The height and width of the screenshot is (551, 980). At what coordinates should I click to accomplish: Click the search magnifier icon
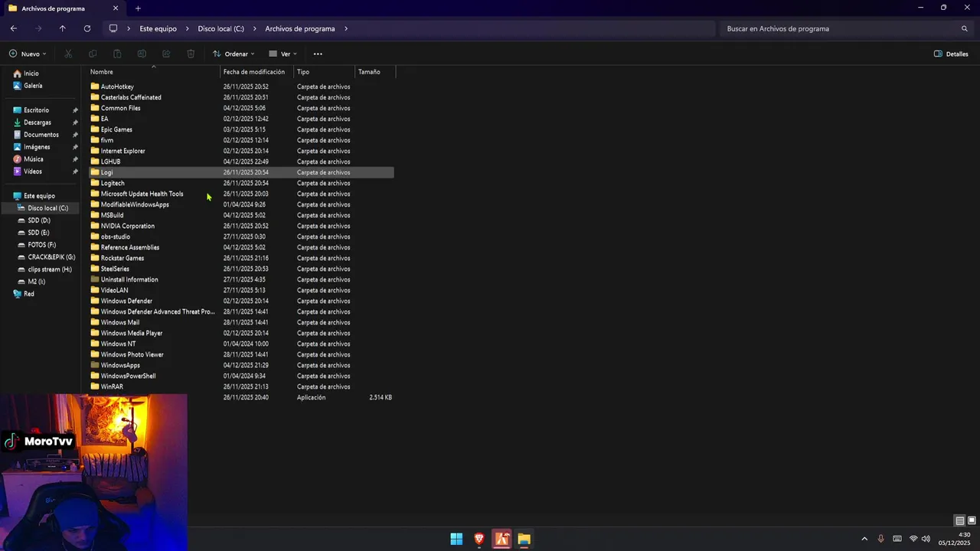(x=965, y=28)
